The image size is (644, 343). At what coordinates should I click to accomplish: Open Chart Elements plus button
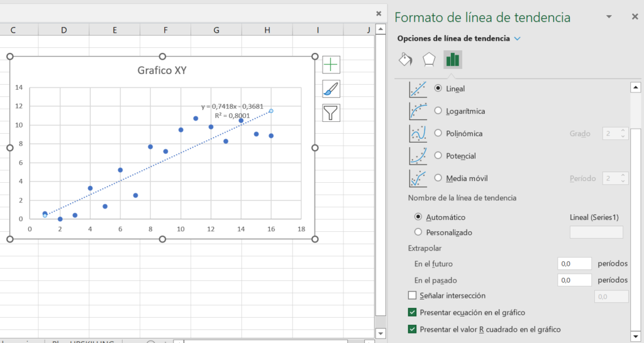(331, 65)
